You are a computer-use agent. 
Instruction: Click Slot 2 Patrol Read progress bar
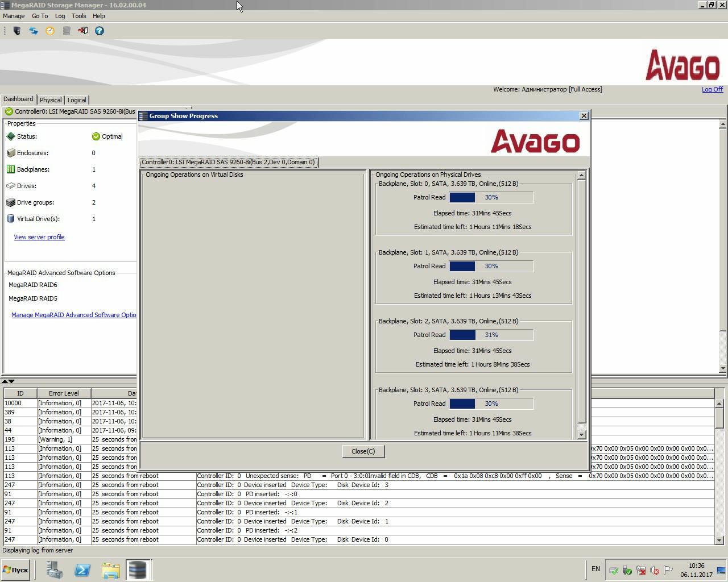click(x=491, y=335)
